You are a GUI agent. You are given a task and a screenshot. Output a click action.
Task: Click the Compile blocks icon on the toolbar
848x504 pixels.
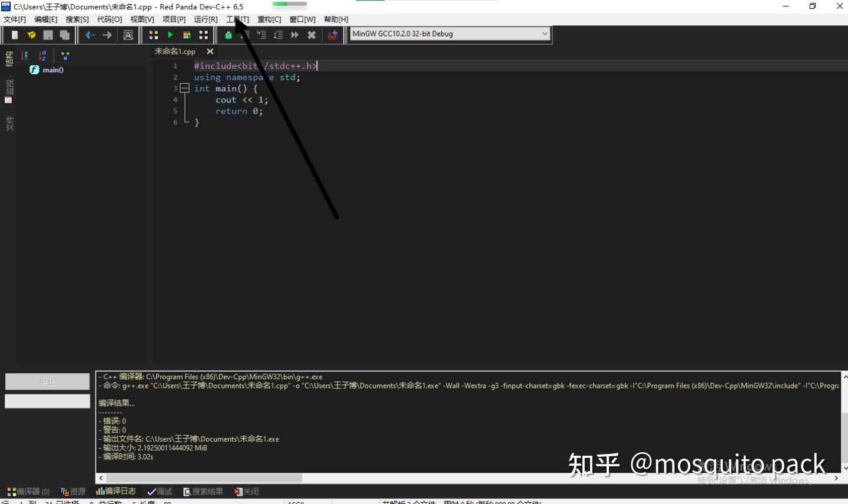tap(153, 34)
